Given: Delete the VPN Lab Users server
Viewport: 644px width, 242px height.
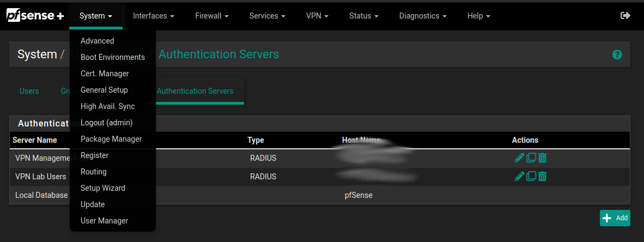Looking at the screenshot, I should pyautogui.click(x=542, y=177).
